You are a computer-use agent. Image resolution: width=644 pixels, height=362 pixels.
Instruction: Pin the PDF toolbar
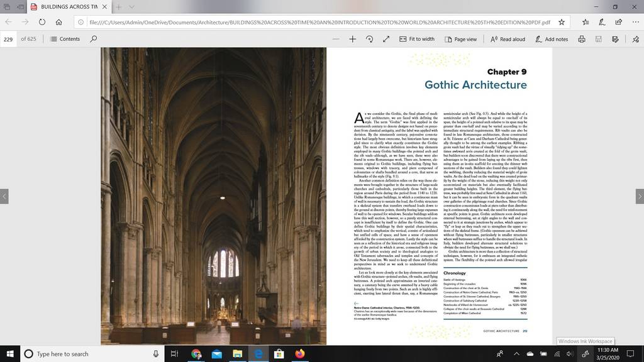point(636,39)
